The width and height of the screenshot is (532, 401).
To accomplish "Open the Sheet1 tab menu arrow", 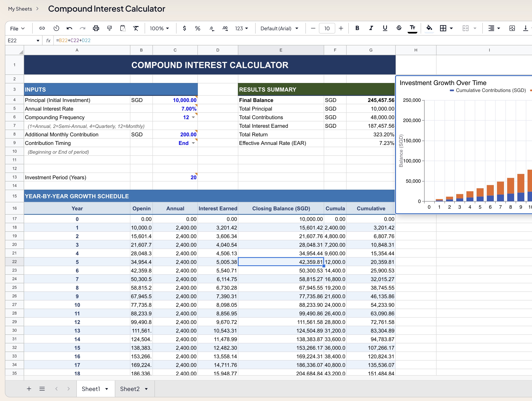I will pos(107,389).
